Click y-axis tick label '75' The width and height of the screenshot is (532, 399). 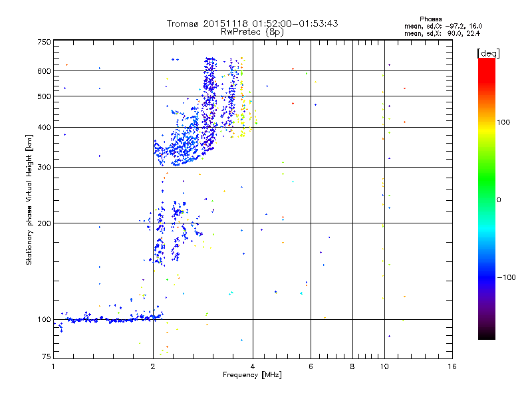(47, 356)
